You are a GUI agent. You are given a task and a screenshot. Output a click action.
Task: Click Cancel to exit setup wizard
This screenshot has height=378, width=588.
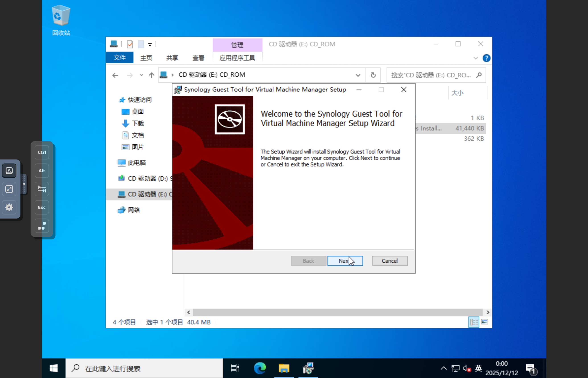389,261
